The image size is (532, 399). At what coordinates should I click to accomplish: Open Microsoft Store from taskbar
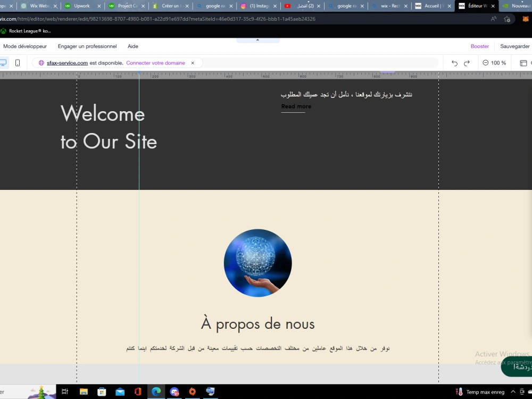(x=102, y=392)
